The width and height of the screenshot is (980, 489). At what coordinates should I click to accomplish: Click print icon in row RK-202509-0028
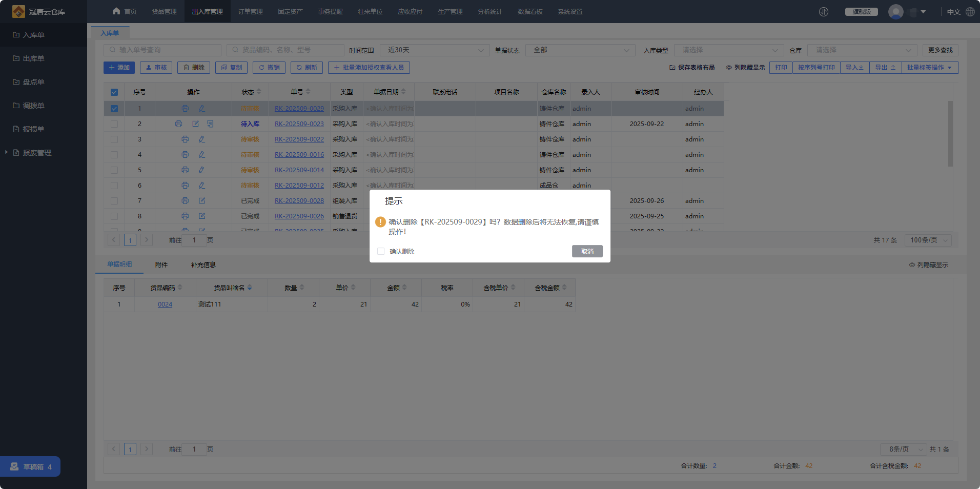point(185,201)
